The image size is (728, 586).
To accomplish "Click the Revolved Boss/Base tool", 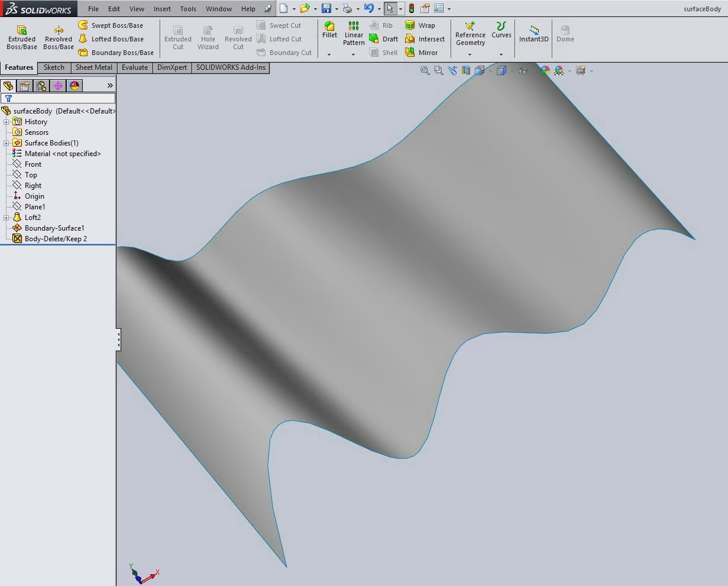I will pos(59,38).
